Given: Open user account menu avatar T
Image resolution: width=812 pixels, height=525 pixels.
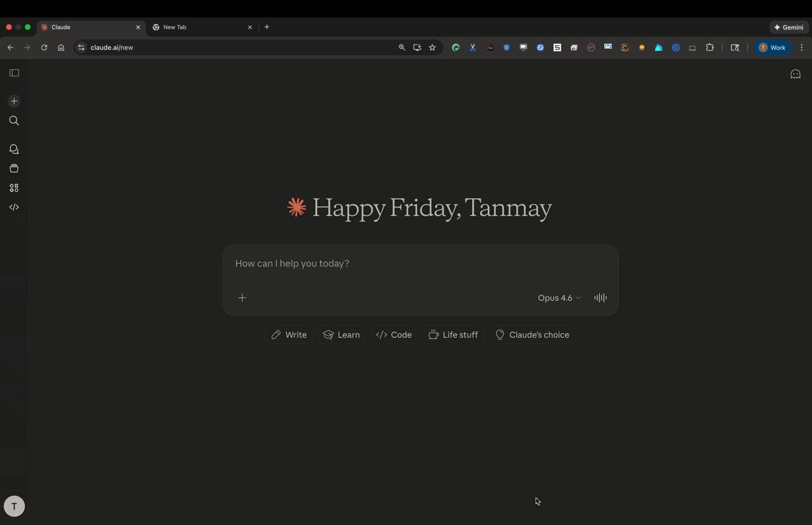Looking at the screenshot, I should 14,506.
